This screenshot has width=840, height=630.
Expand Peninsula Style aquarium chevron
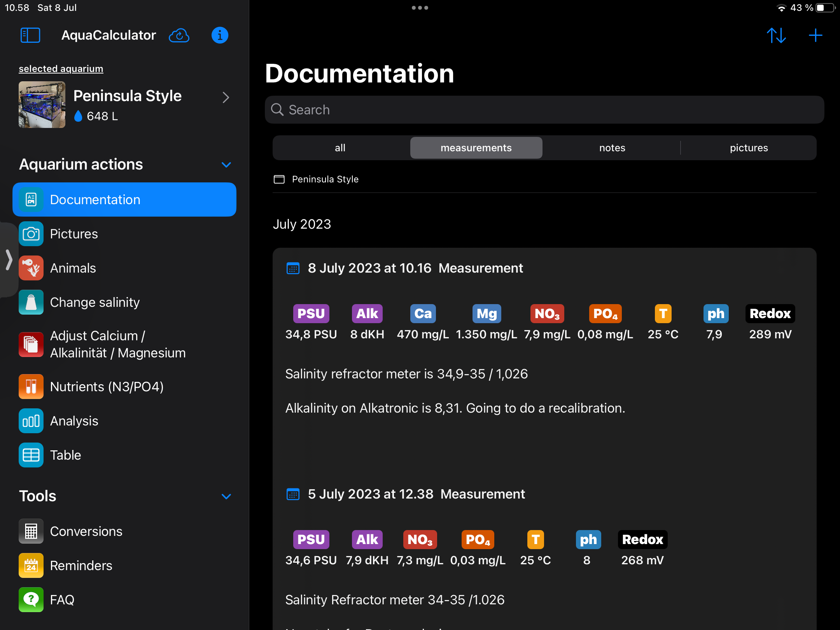pyautogui.click(x=226, y=97)
